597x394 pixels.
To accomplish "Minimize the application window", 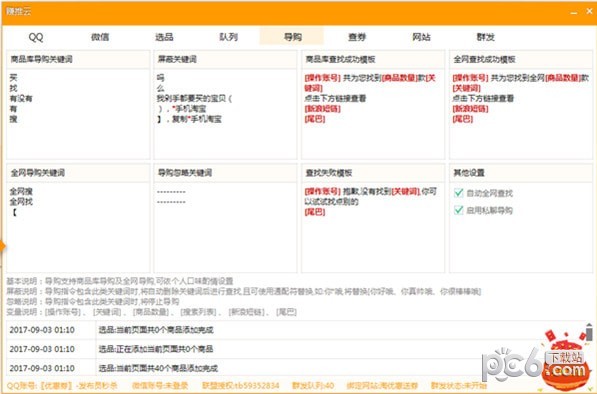I will tap(574, 12).
